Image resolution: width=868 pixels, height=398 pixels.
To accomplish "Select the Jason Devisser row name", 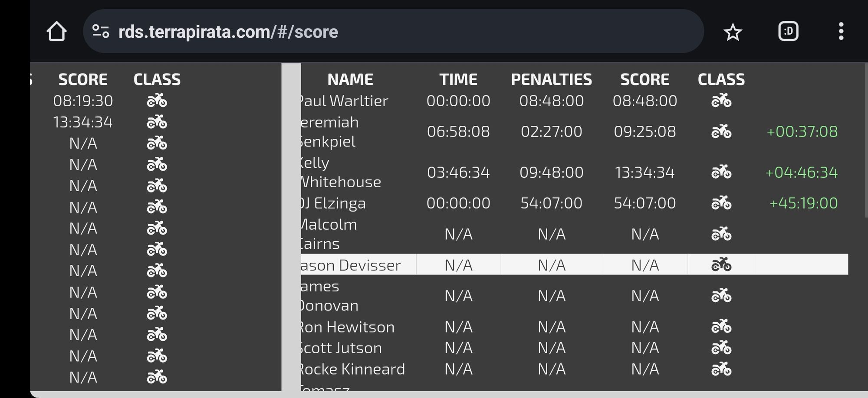I will (x=351, y=265).
